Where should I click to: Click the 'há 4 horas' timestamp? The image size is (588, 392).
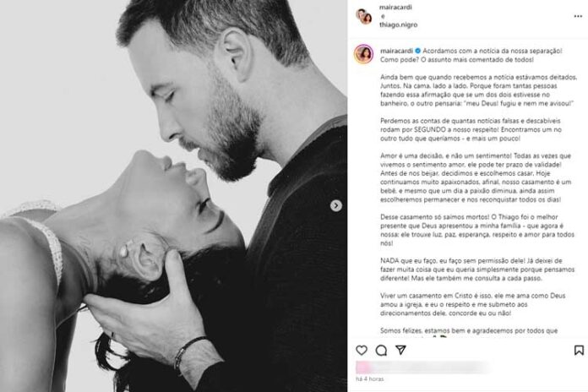coord(370,378)
